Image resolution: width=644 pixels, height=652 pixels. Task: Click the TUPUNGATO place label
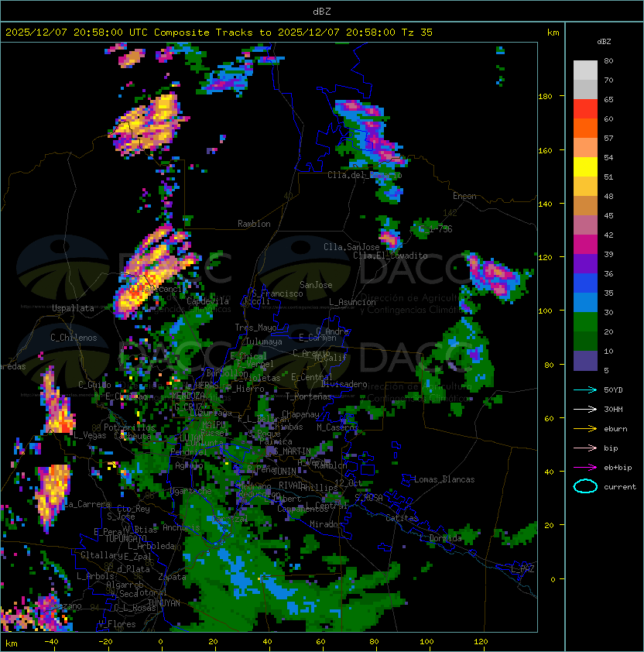click(x=125, y=538)
